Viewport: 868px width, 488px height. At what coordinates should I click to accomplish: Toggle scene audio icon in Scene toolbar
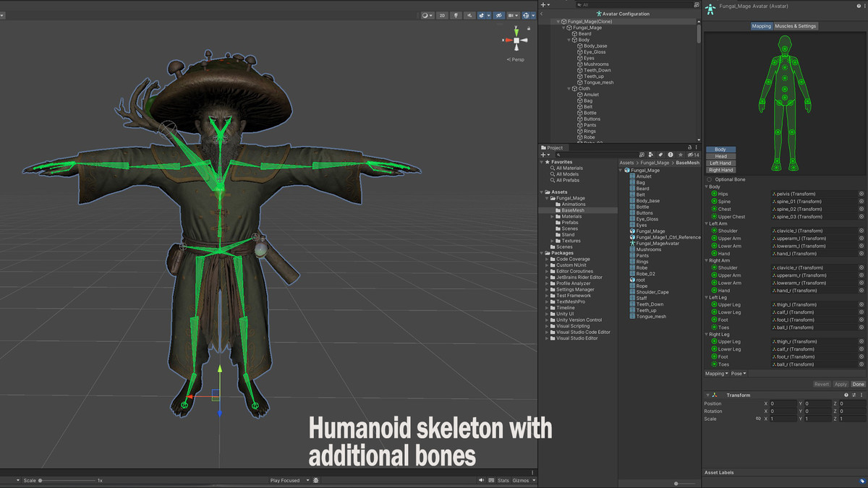point(471,15)
